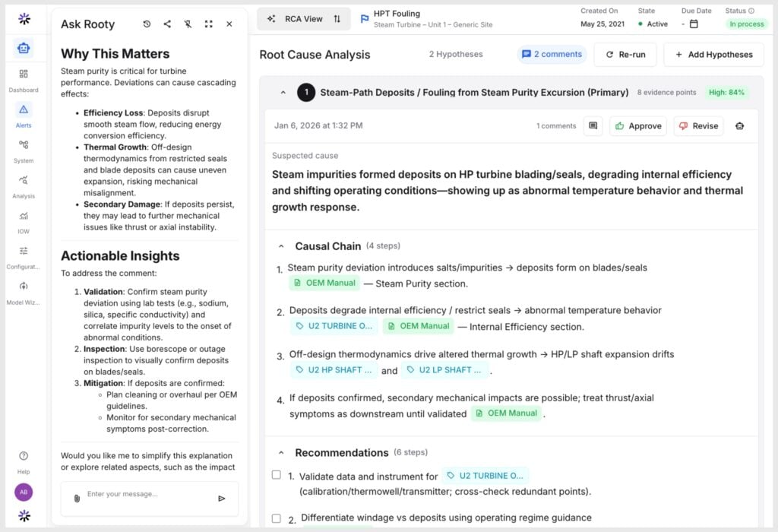Open U2 TURBINE O... tag in step 2

pos(334,326)
